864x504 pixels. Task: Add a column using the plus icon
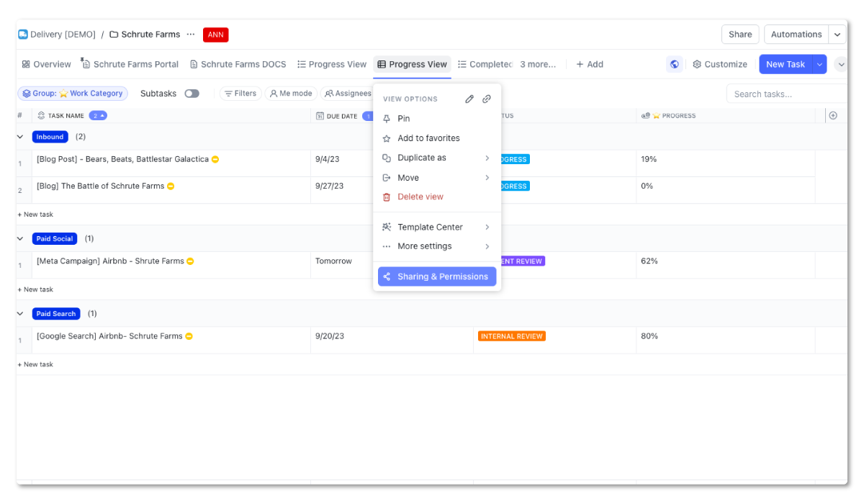click(833, 115)
